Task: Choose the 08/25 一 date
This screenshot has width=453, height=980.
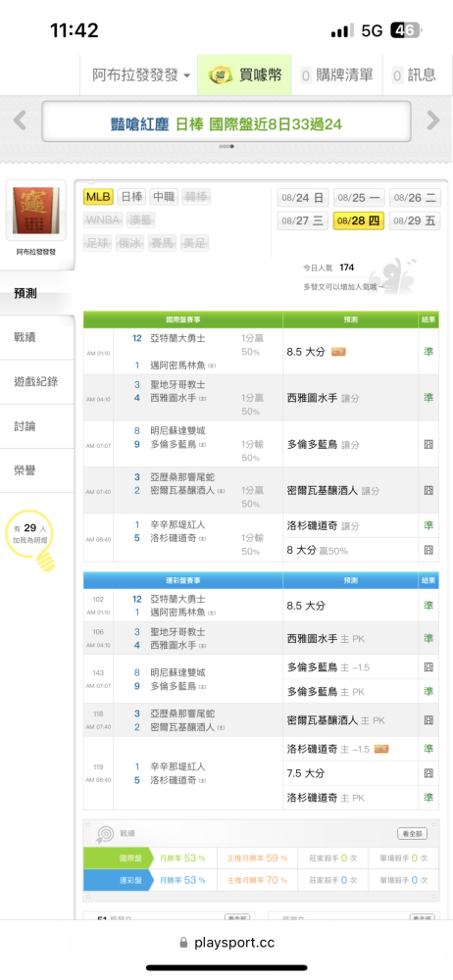Action: (x=359, y=198)
